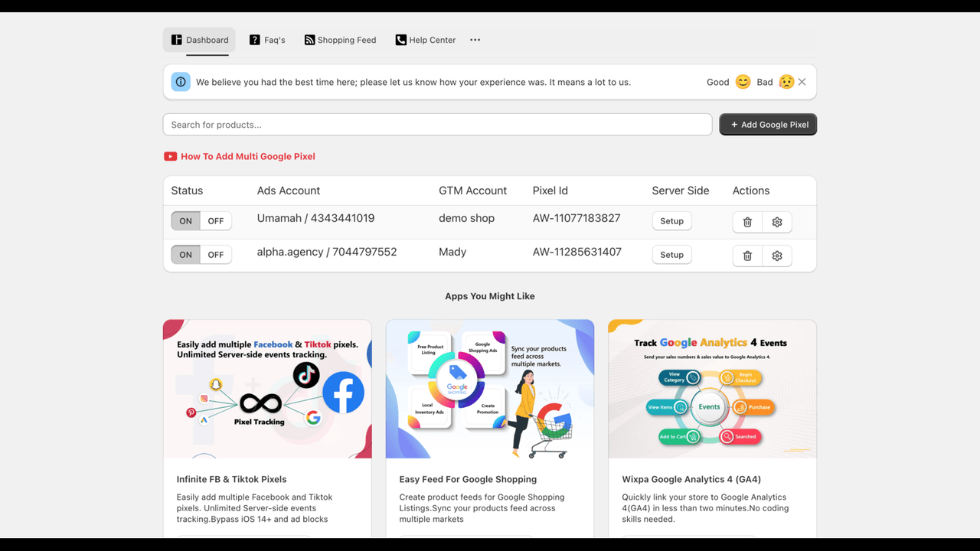Screen dimensions: 980x551
Task: Click the Add Google Pixel button
Action: pos(768,125)
